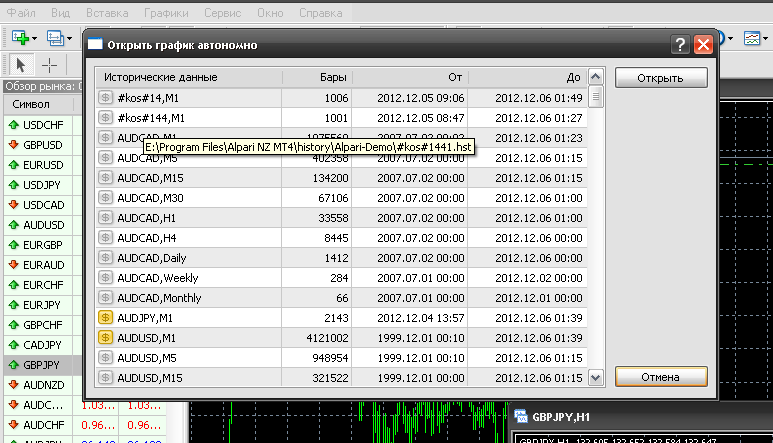This screenshot has width=773, height=443.
Task: Click the yellow AUDJPY,M1 row icon
Action: 105,317
